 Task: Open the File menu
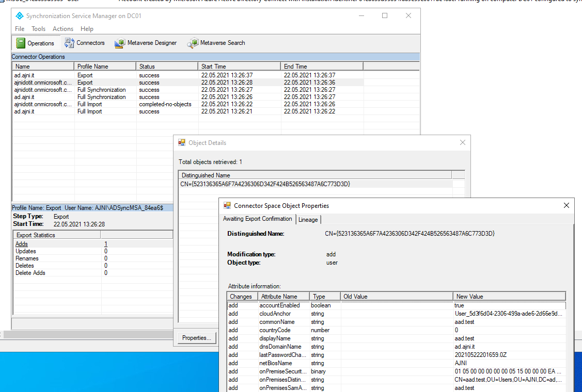19,29
